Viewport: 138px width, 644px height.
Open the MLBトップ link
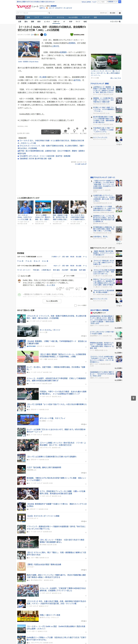click(57, 266)
